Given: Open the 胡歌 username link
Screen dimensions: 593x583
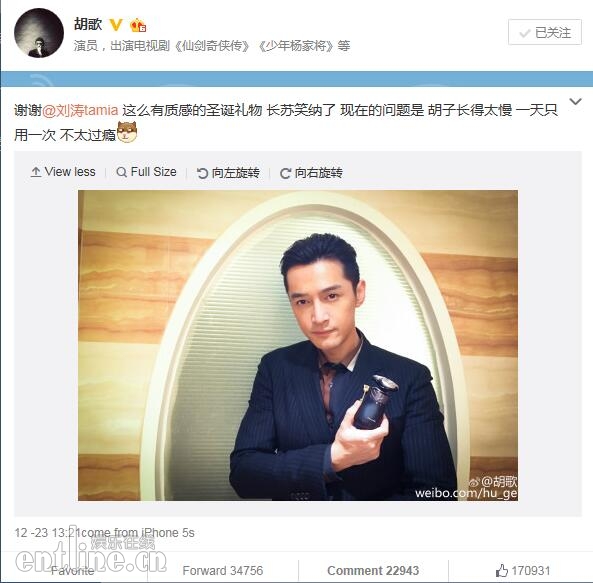Looking at the screenshot, I should 88,25.
